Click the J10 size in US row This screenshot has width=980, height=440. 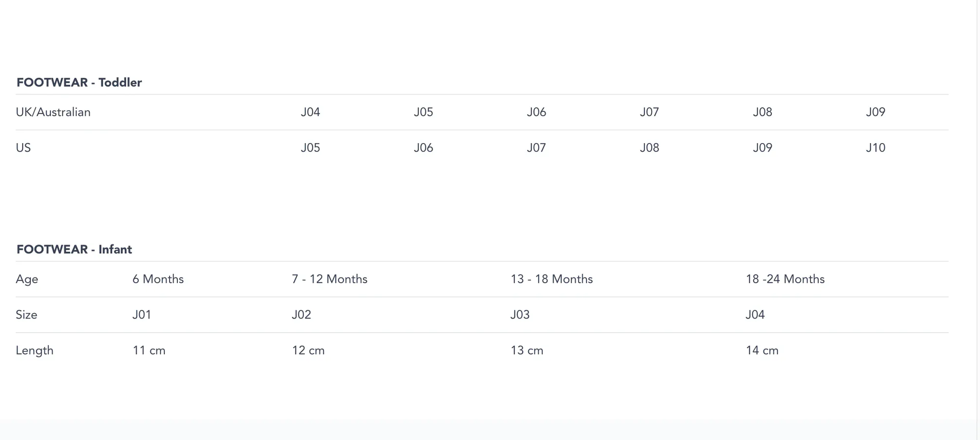[x=875, y=148]
